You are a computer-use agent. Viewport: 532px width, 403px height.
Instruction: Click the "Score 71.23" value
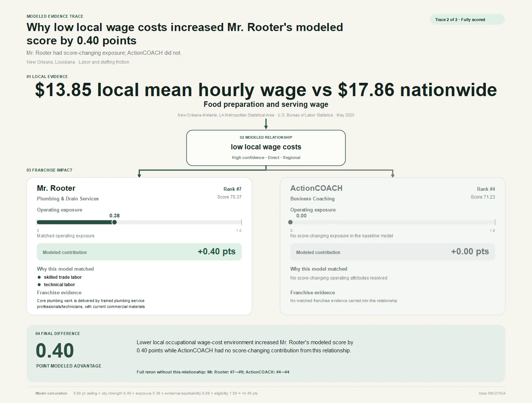[483, 197]
